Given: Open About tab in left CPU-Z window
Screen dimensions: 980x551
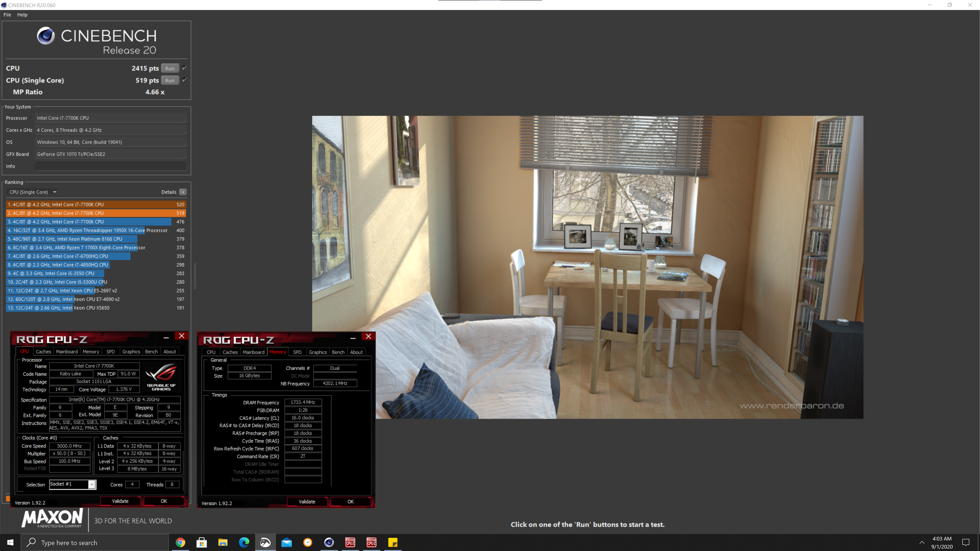Looking at the screenshot, I should point(170,351).
